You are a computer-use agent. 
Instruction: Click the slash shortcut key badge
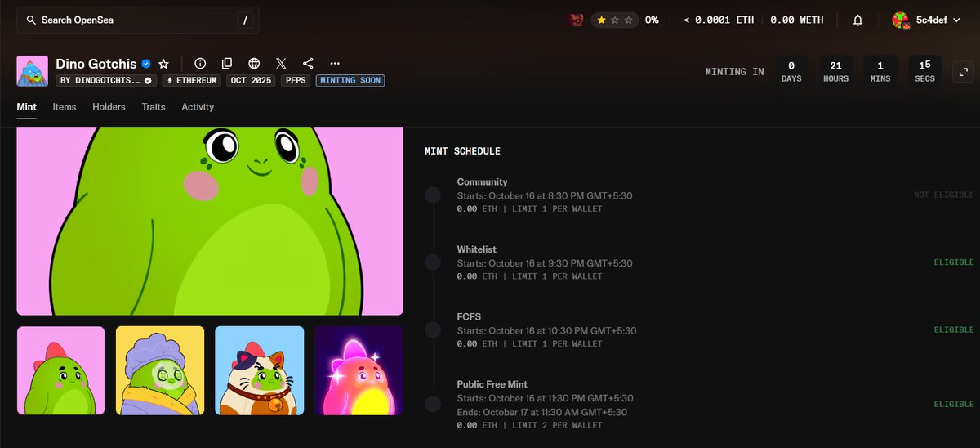coord(246,20)
